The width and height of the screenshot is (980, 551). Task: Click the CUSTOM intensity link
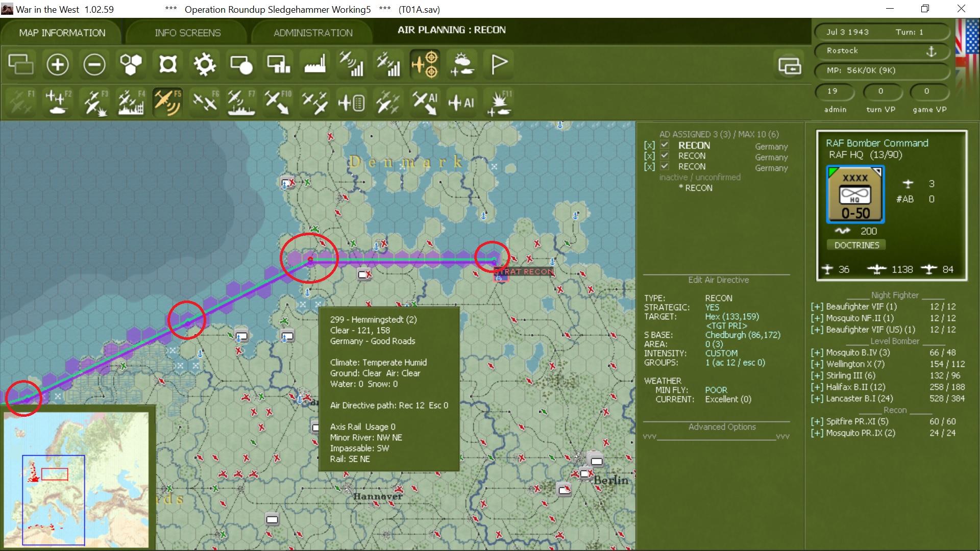(x=721, y=353)
